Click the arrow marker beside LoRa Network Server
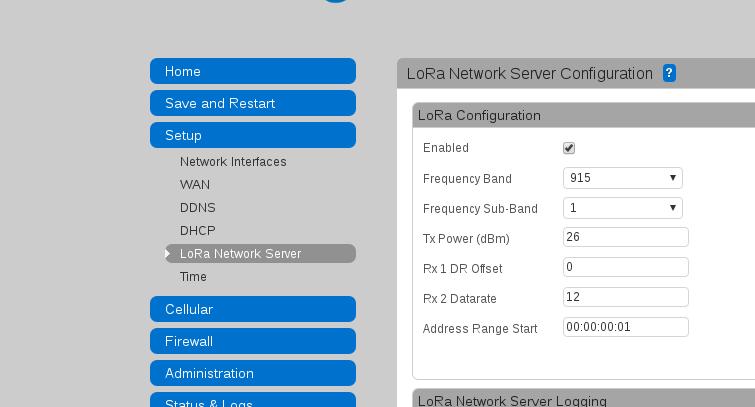This screenshot has width=755, height=407. coord(168,253)
